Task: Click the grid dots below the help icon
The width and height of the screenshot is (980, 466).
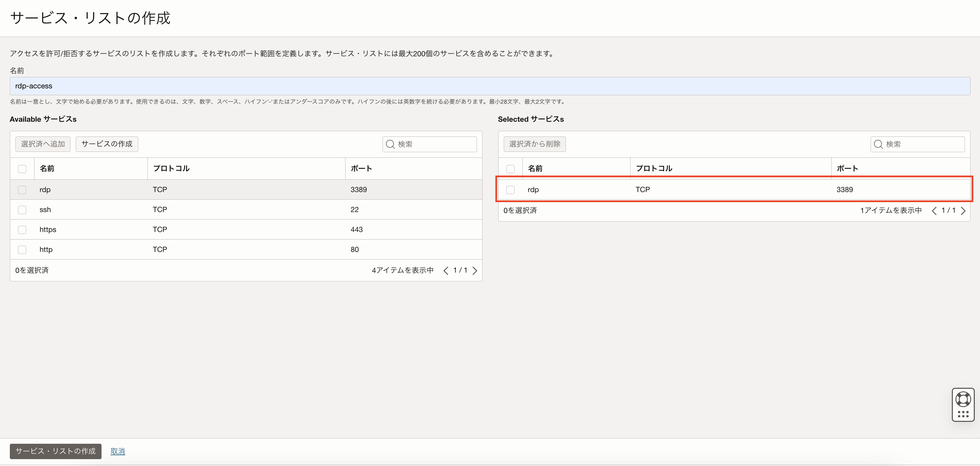Action: pos(963,414)
